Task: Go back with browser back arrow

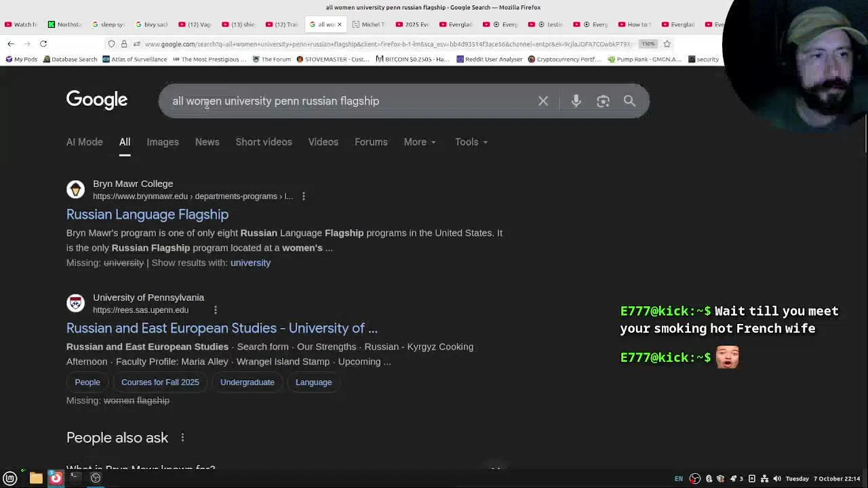Action: click(x=11, y=44)
